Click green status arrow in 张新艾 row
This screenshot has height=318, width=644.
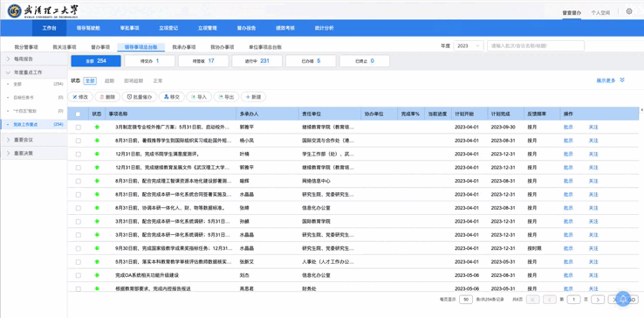97,261
